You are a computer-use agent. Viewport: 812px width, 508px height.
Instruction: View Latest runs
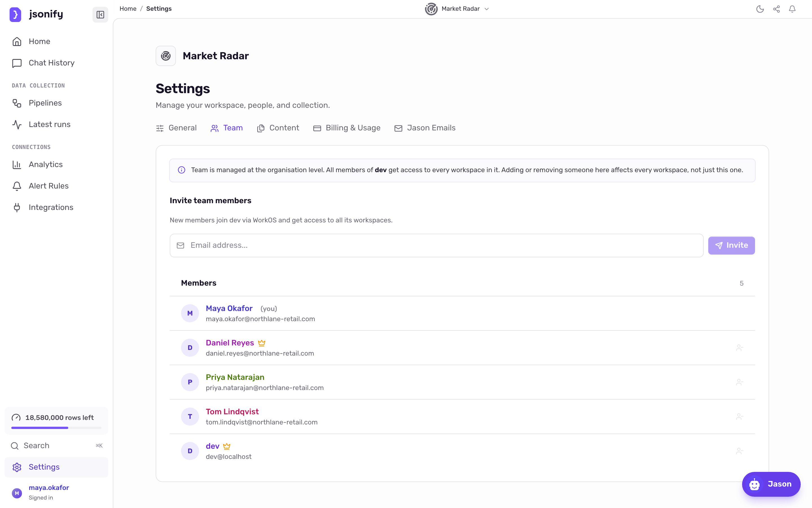click(x=56, y=124)
